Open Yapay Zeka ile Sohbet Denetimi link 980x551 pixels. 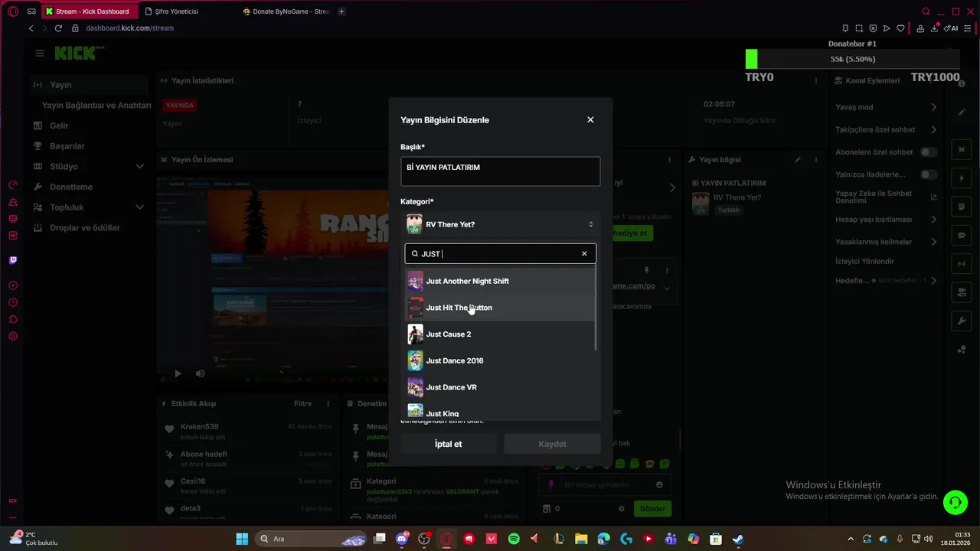[x=886, y=197]
